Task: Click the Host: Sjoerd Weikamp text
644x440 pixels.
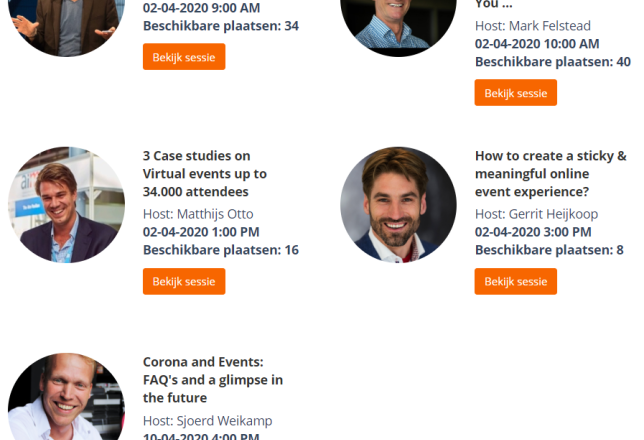Action: 207,421
